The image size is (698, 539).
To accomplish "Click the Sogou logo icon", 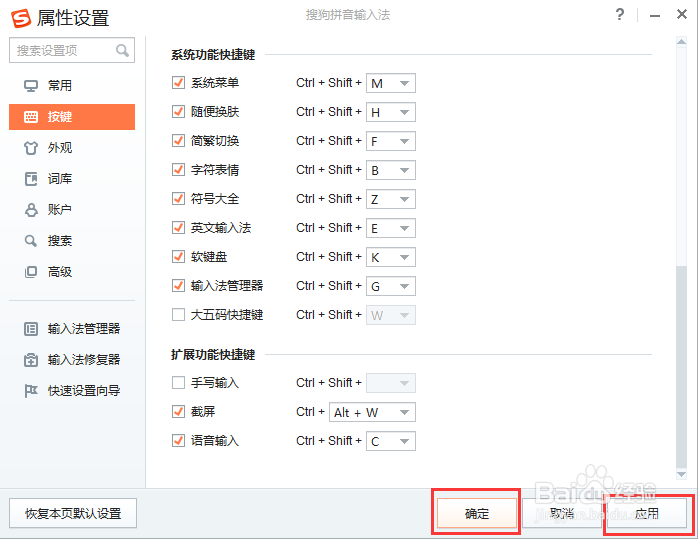I will (x=21, y=18).
